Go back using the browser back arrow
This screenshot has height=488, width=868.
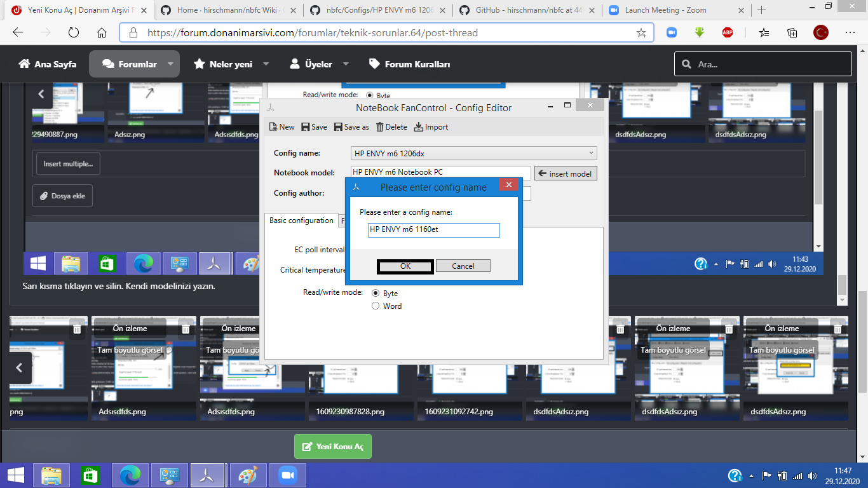18,33
